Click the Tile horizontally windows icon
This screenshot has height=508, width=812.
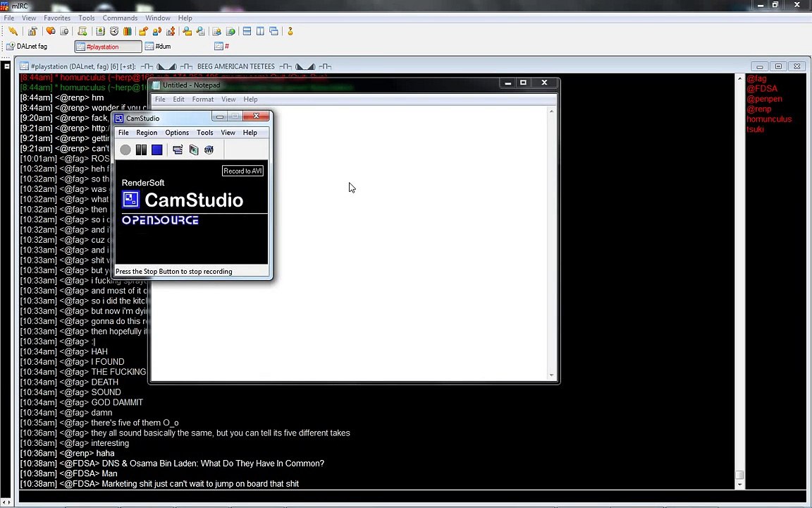pos(247,32)
